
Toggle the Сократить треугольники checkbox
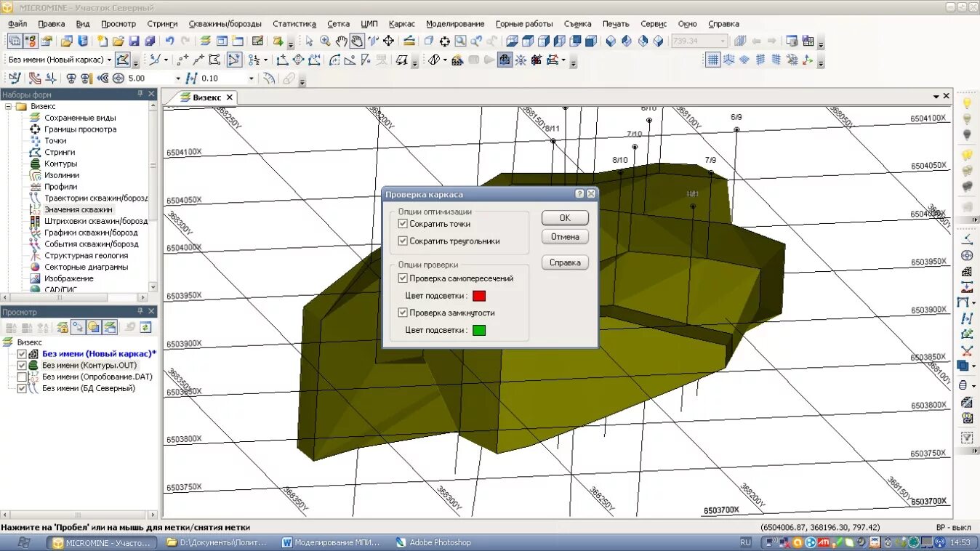click(403, 241)
